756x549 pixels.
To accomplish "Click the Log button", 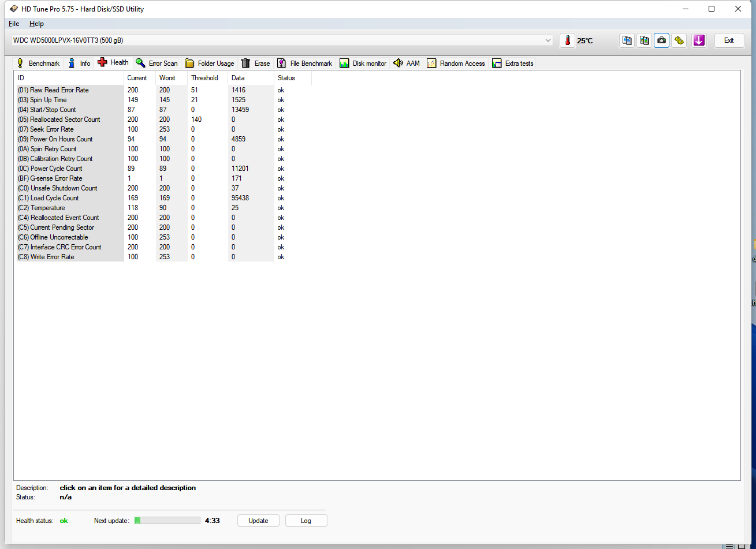I will 306,521.
